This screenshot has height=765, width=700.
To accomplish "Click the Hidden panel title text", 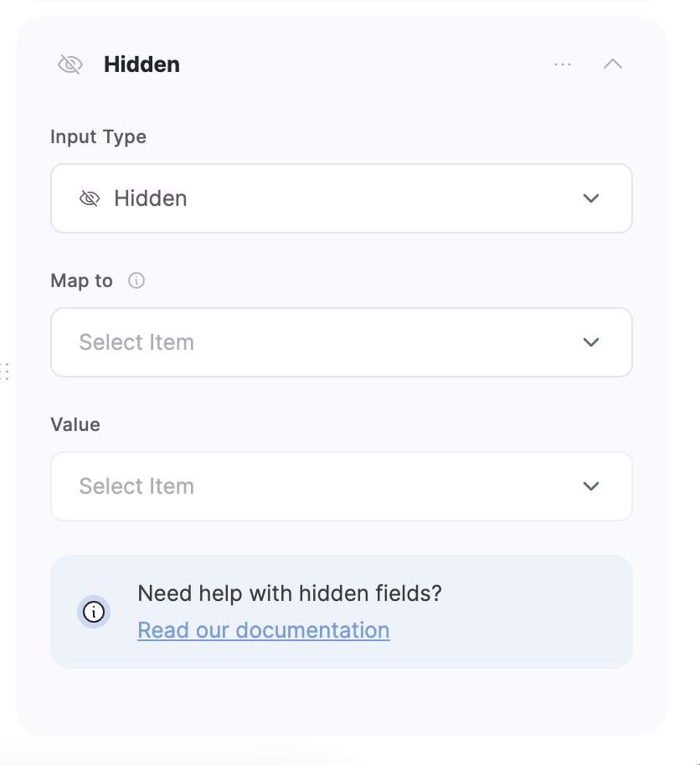I will point(142,64).
